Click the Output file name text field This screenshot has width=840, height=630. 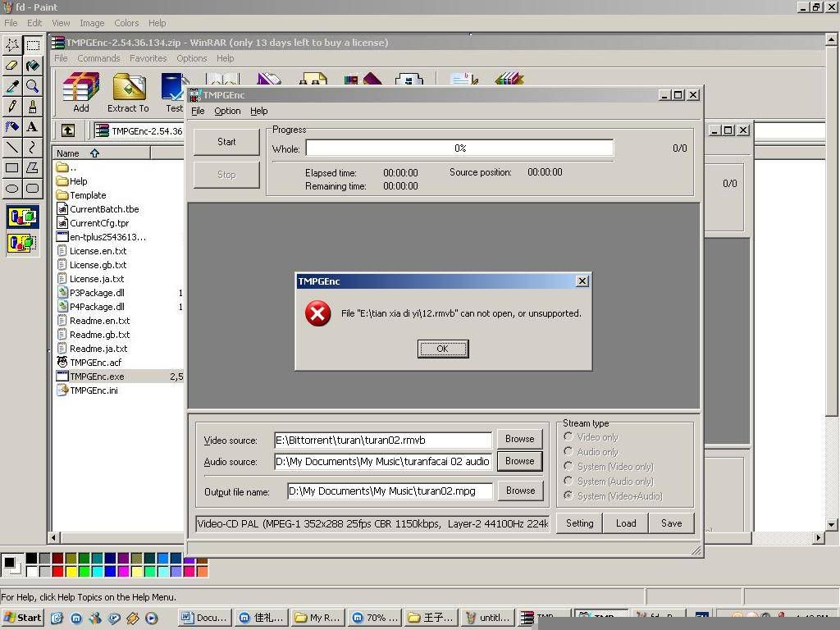coord(390,491)
